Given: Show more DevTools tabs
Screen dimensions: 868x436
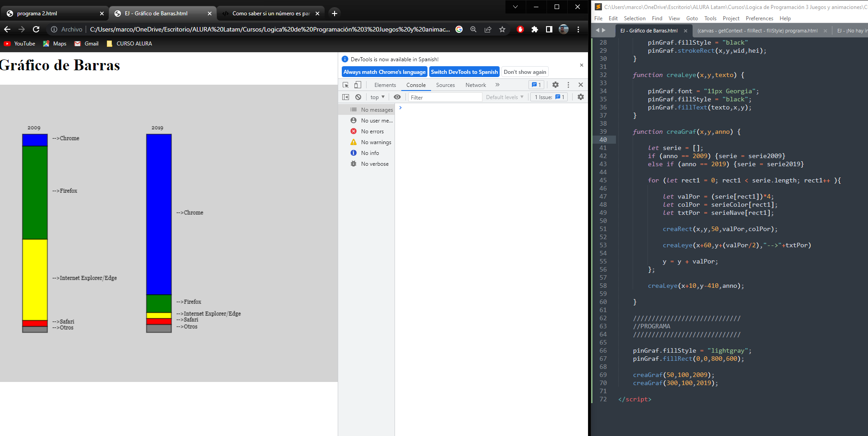Looking at the screenshot, I should click(x=497, y=85).
